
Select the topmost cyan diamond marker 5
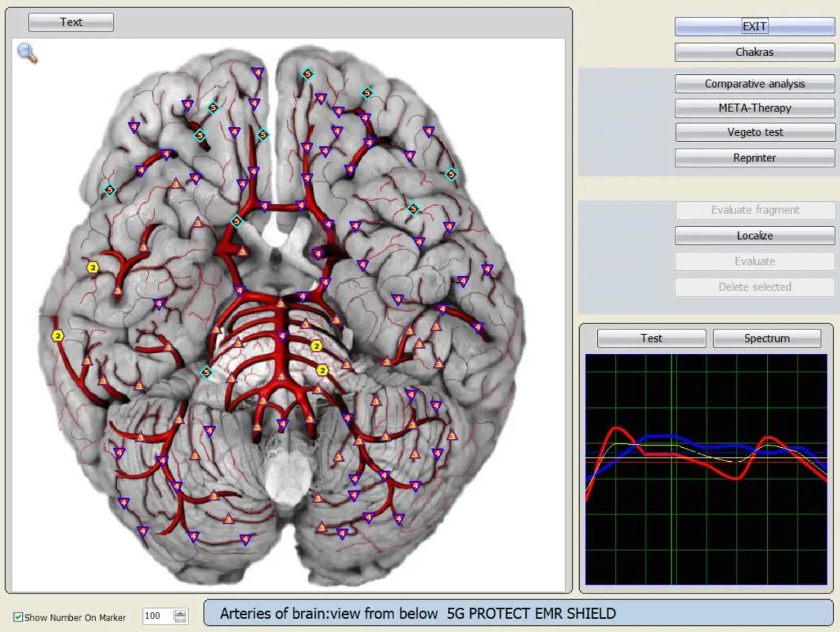click(x=308, y=74)
